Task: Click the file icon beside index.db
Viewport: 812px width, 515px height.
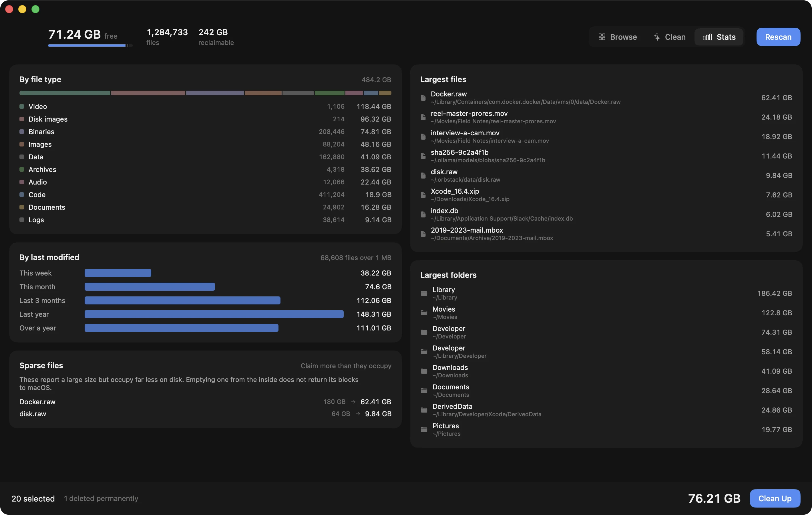Action: pos(423,215)
